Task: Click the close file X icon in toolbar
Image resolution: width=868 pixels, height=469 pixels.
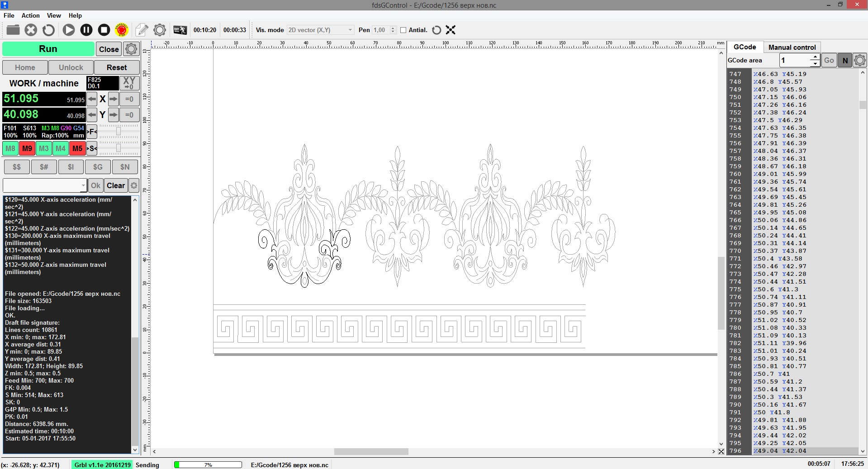Action: click(31, 30)
